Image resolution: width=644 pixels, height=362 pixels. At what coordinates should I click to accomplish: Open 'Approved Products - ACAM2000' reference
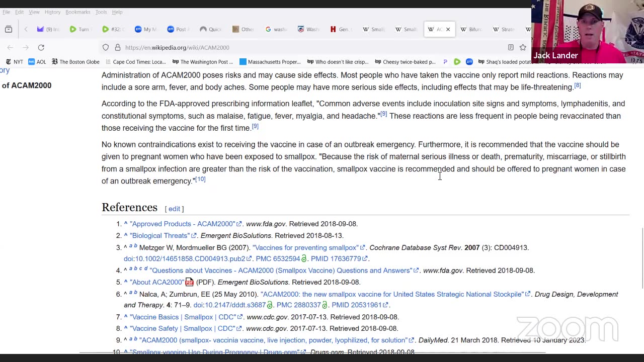pyautogui.click(x=186, y=224)
